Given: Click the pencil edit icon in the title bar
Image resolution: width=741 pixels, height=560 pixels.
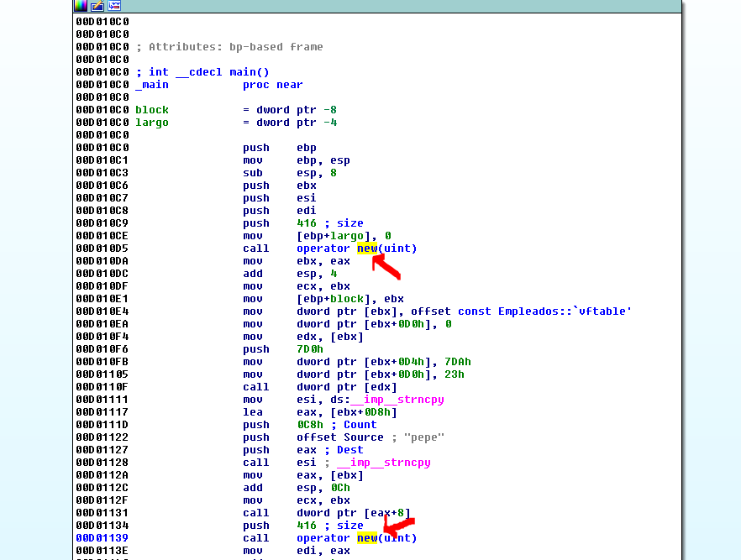Looking at the screenshot, I should (97, 6).
